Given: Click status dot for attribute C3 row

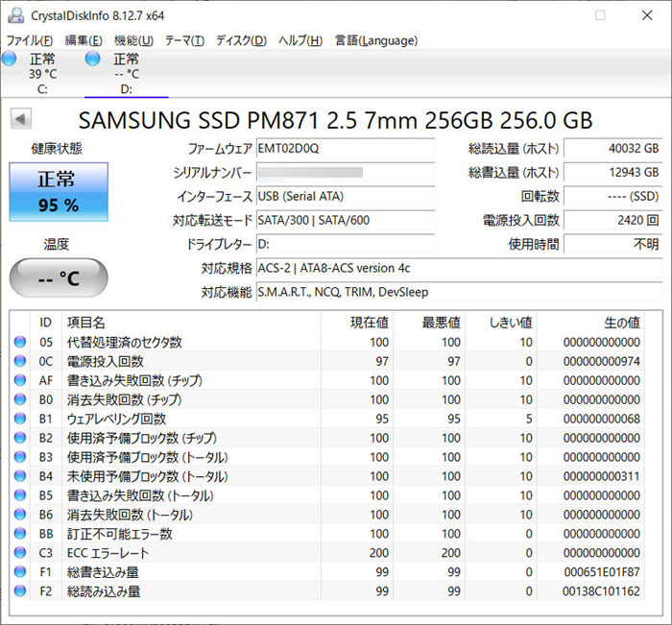Looking at the screenshot, I should [x=20, y=552].
